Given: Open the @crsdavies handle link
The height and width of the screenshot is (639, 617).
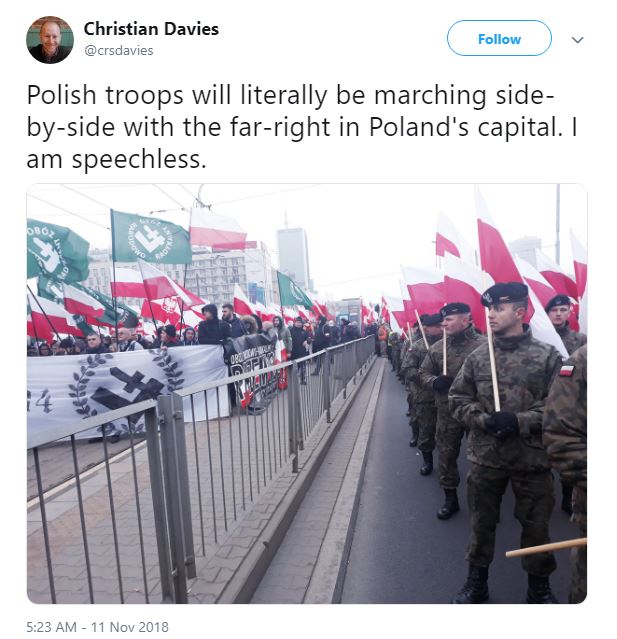Looking at the screenshot, I should tap(119, 51).
